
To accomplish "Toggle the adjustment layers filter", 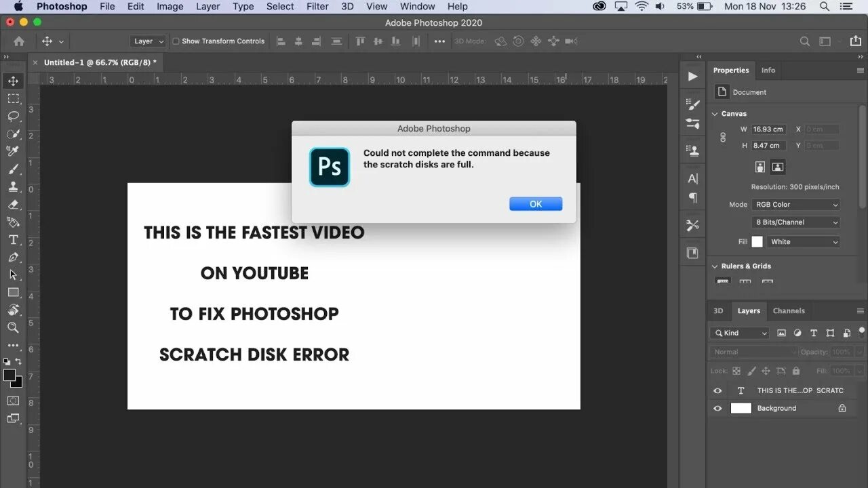I will point(797,333).
